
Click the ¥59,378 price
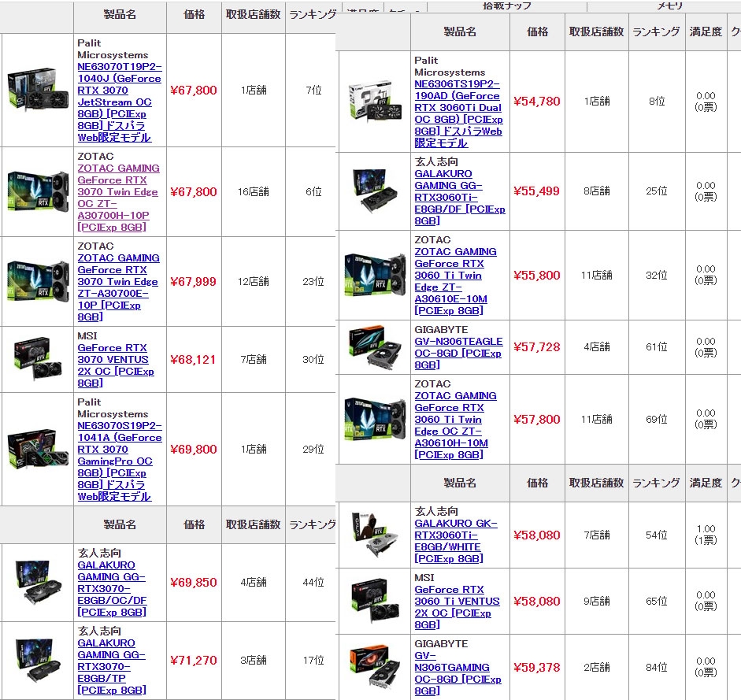point(537,668)
